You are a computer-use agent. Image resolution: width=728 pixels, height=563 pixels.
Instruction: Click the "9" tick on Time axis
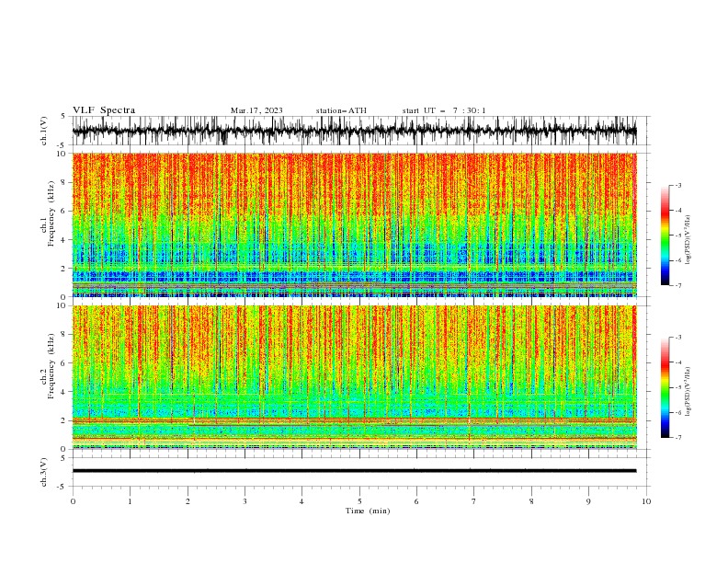click(588, 501)
